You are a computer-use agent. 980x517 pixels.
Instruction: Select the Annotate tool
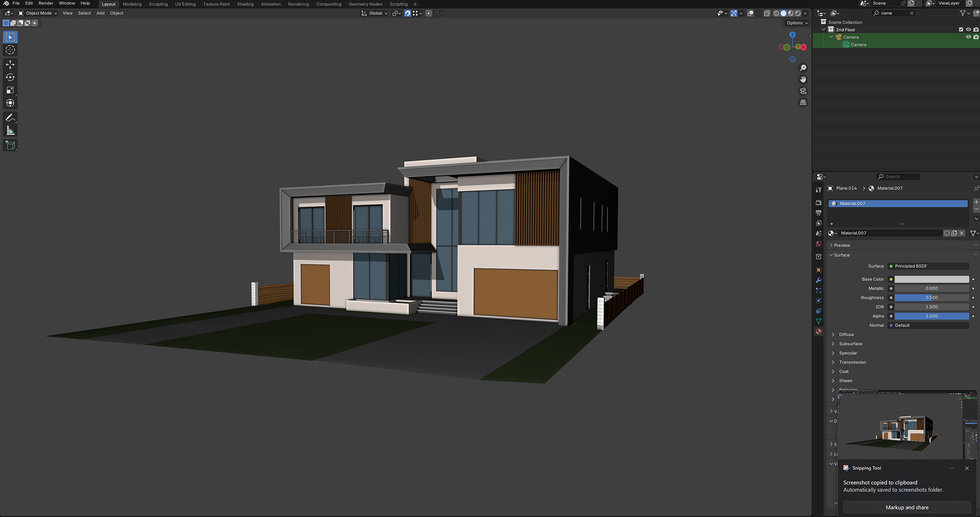10,118
